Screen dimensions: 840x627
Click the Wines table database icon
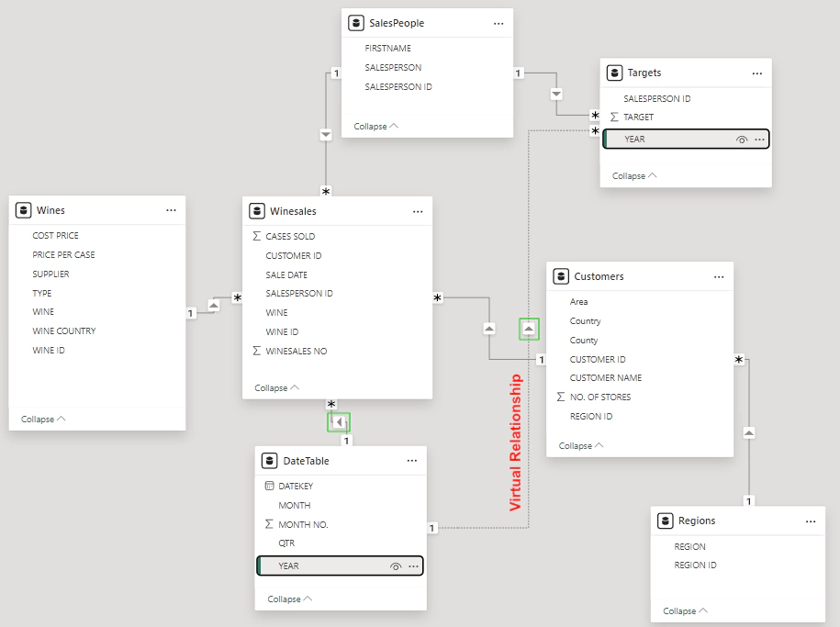point(24,209)
